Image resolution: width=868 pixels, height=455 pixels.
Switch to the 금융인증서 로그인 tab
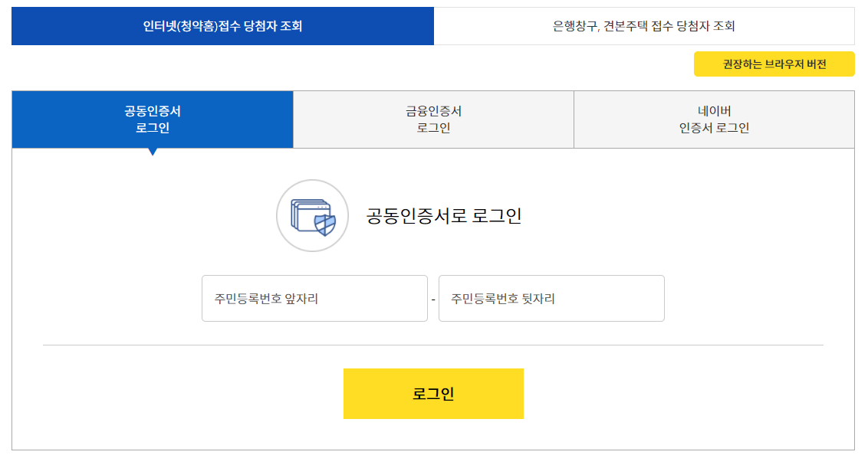pyautogui.click(x=433, y=119)
